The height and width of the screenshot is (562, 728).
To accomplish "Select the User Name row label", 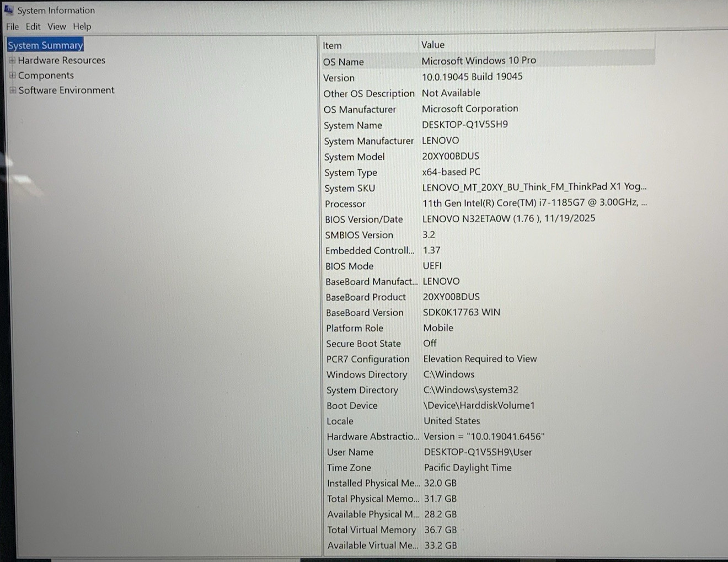I will tap(350, 452).
